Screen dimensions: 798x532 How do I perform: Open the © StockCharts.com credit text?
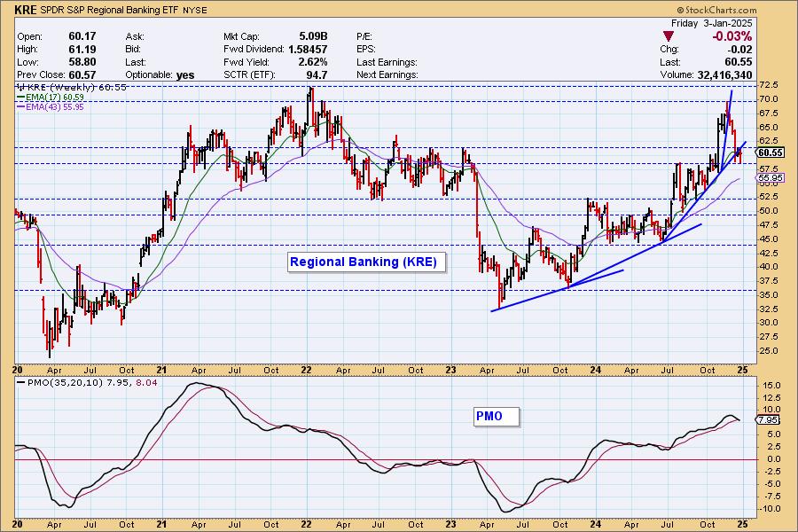point(716,10)
